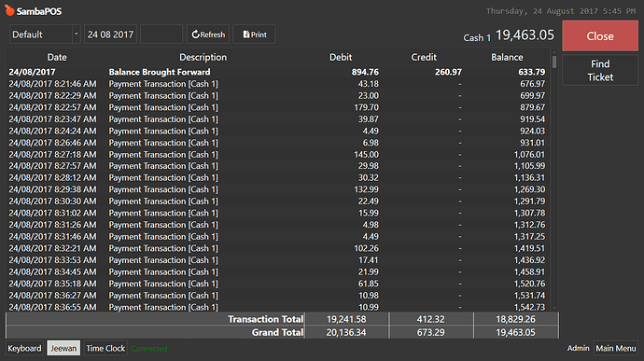Viewport: 644px width, 361px height.
Task: Click the Transaction Total credit 412.32
Action: (x=431, y=319)
